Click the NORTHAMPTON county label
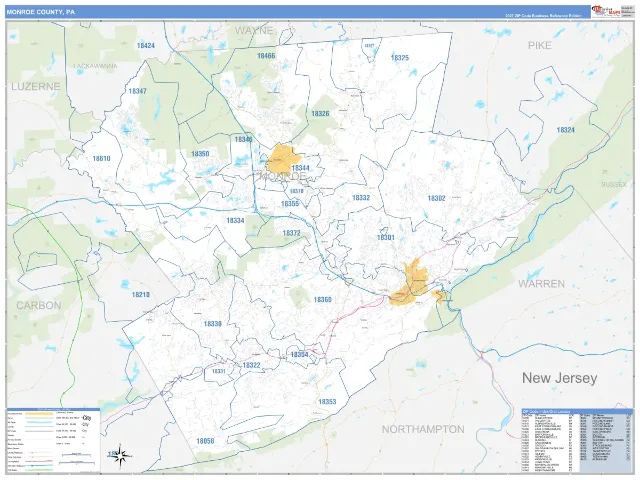This screenshot has height=480, width=640. 423,429
